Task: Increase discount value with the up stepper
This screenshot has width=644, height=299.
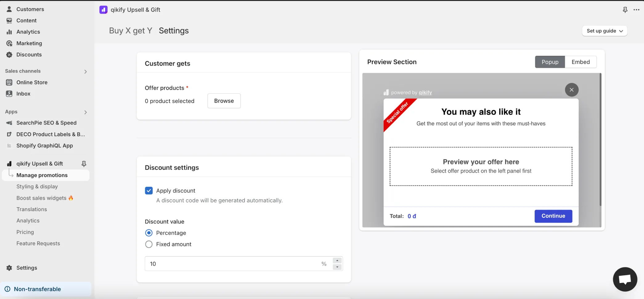Action: point(337,260)
